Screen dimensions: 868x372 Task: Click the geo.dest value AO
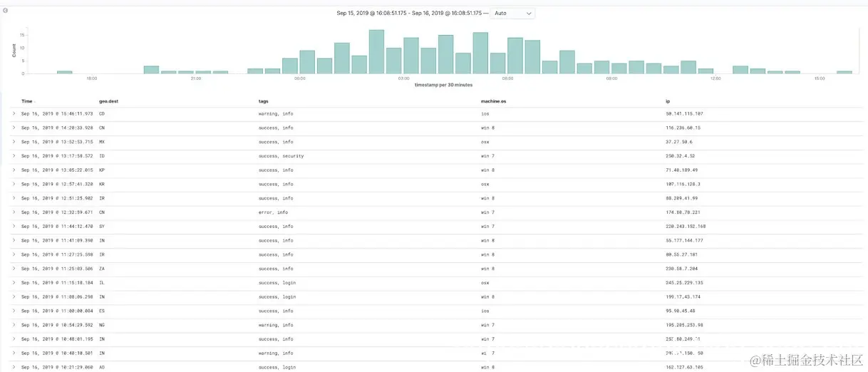tap(102, 367)
